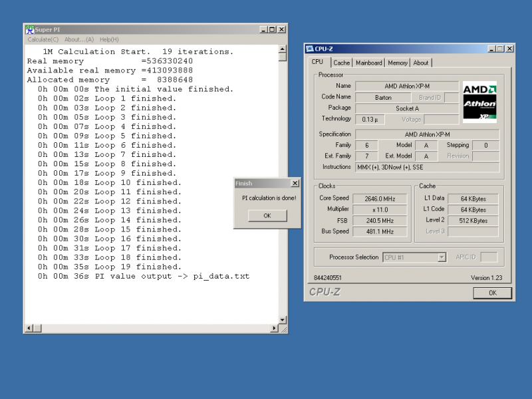Minimize the CPU-Z window
The image size is (532, 399).
click(x=492, y=49)
